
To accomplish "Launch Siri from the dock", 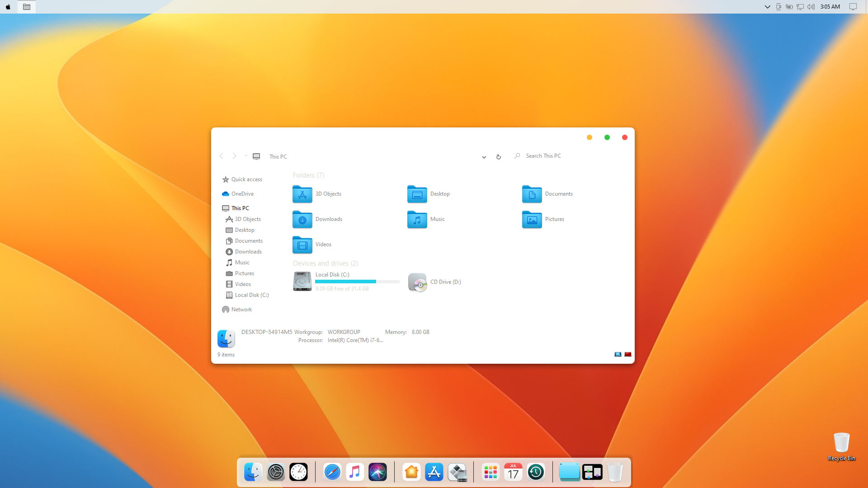I will (377, 472).
